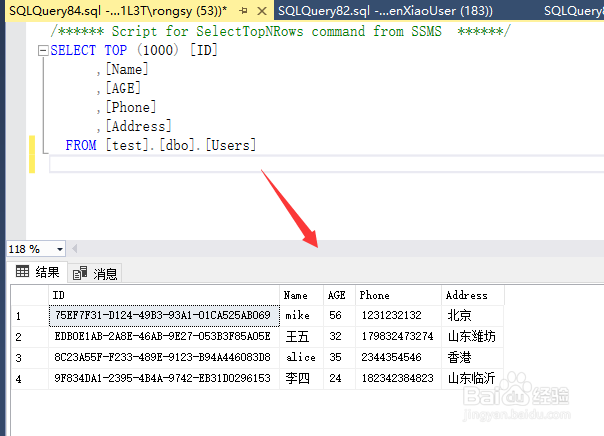Click phone cell 182342384823
This screenshot has width=604, height=436.
click(398, 379)
